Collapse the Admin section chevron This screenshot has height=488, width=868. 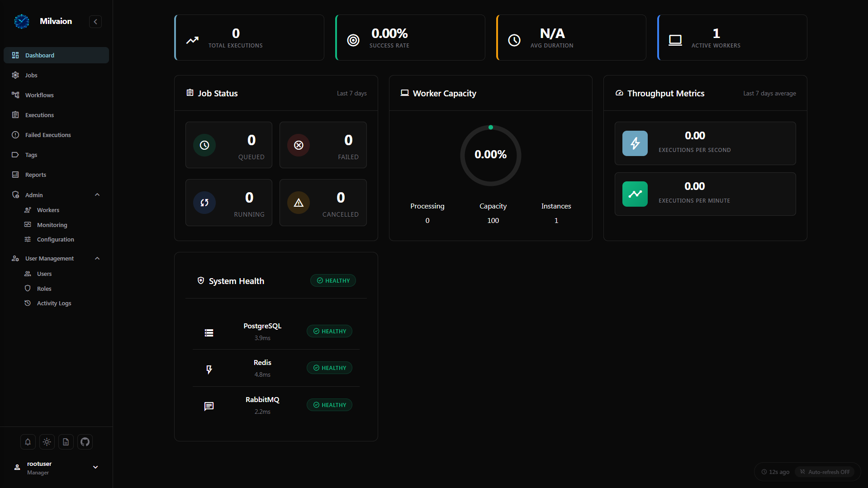pyautogui.click(x=97, y=195)
